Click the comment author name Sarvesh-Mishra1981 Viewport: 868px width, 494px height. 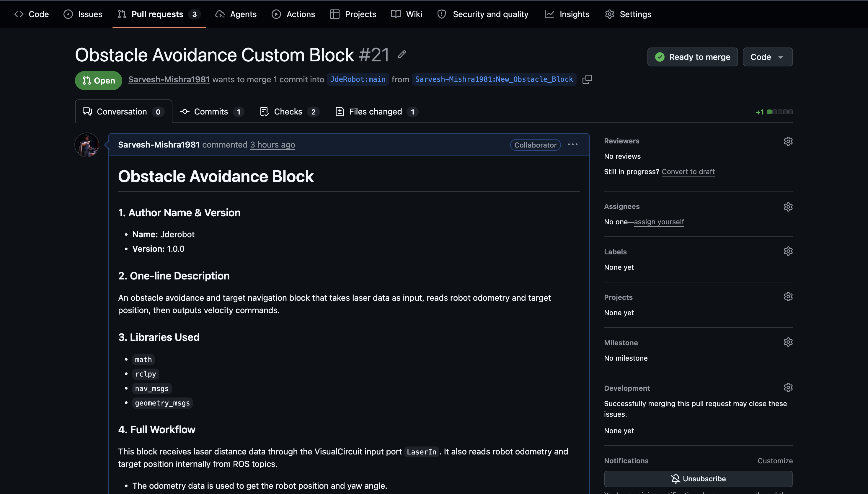pos(159,145)
